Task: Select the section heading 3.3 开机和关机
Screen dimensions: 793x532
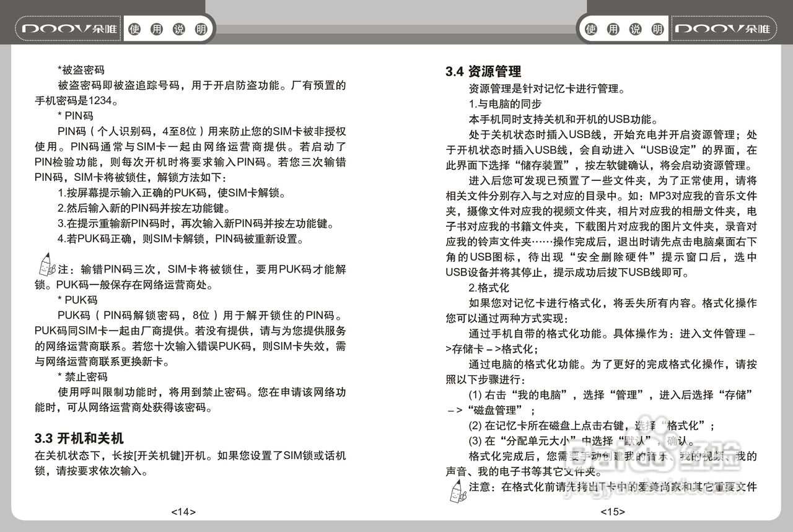Action: [78, 438]
